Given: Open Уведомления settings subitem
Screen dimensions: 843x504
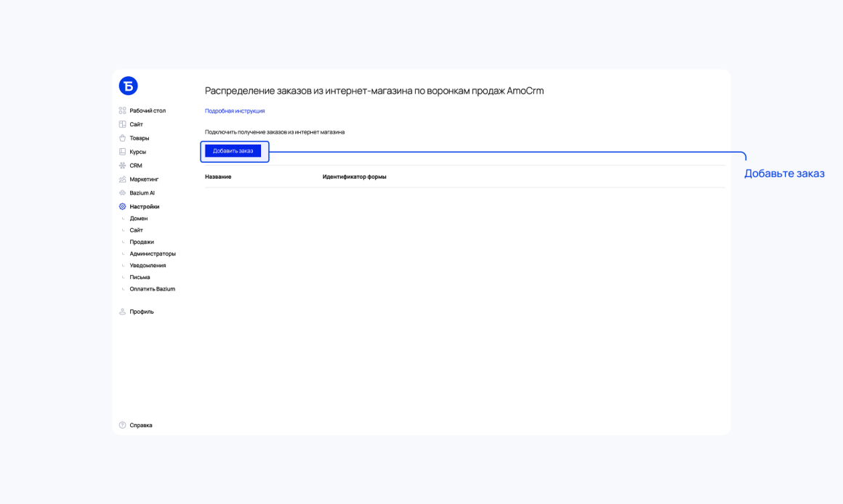Looking at the screenshot, I should point(148,265).
